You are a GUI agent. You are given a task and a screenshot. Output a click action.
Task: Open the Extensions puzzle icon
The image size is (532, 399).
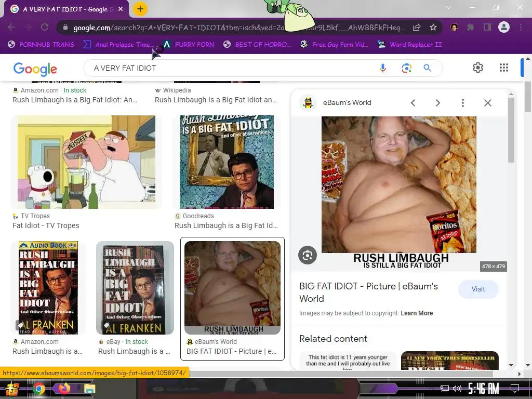(x=470, y=27)
